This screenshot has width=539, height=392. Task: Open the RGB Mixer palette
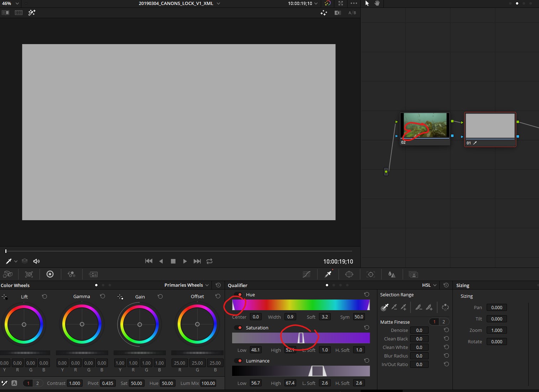point(72,274)
